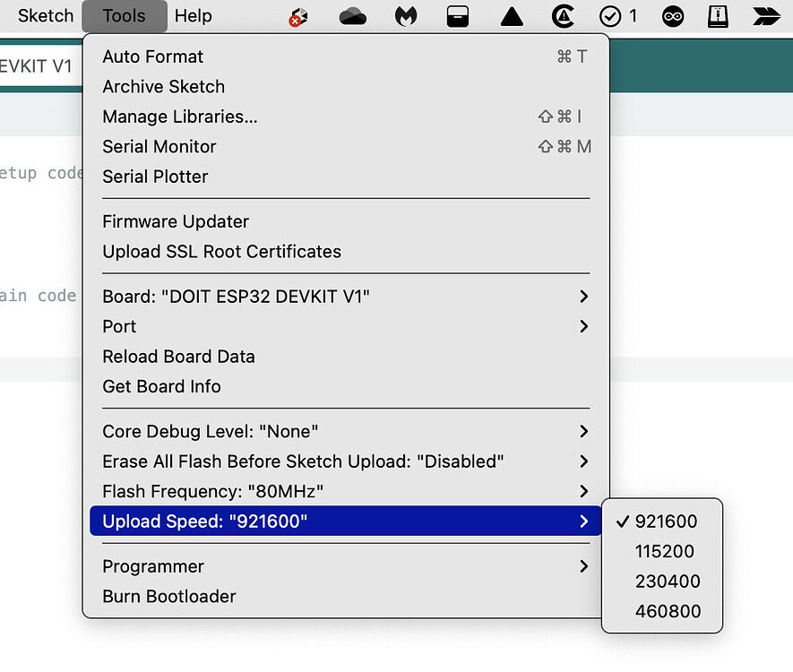793x672 pixels.
Task: Click the battery-style menu bar icon
Action: click(x=458, y=15)
